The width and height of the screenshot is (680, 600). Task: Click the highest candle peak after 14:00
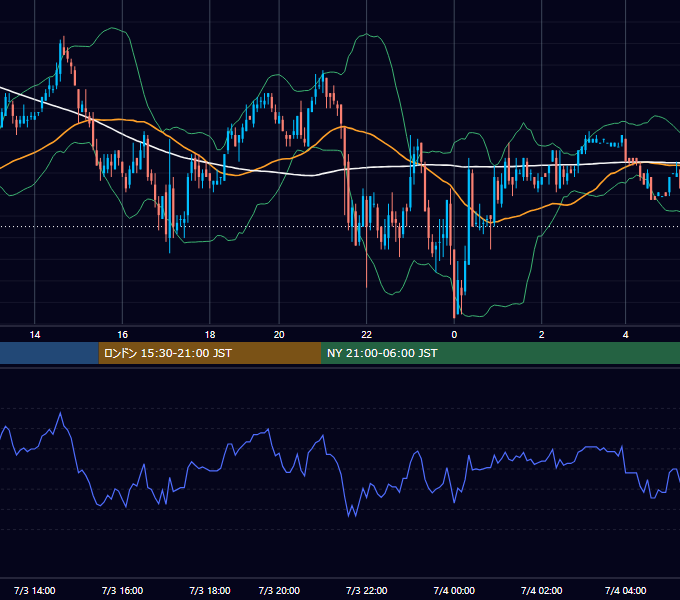click(x=63, y=46)
